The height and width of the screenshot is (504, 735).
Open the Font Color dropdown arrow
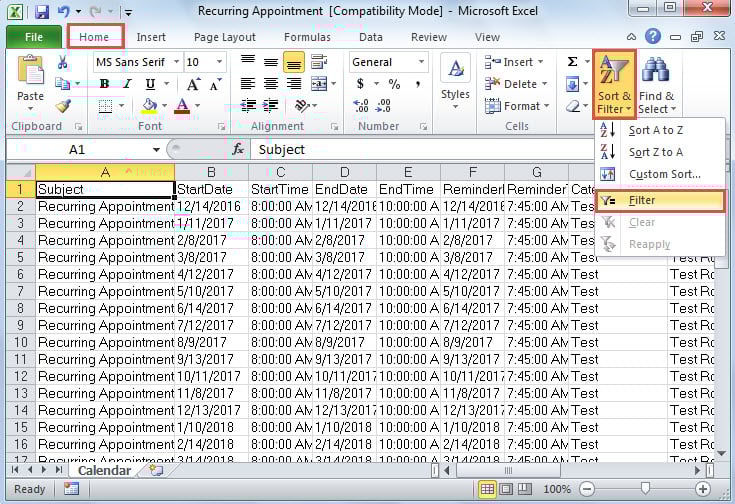coord(197,106)
